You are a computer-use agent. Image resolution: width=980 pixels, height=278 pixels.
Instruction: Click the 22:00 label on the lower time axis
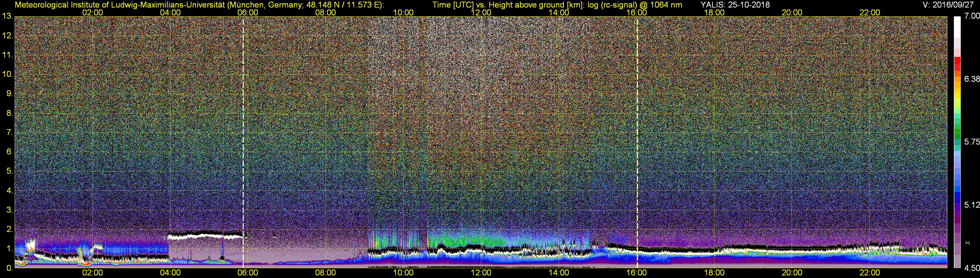pyautogui.click(x=870, y=273)
